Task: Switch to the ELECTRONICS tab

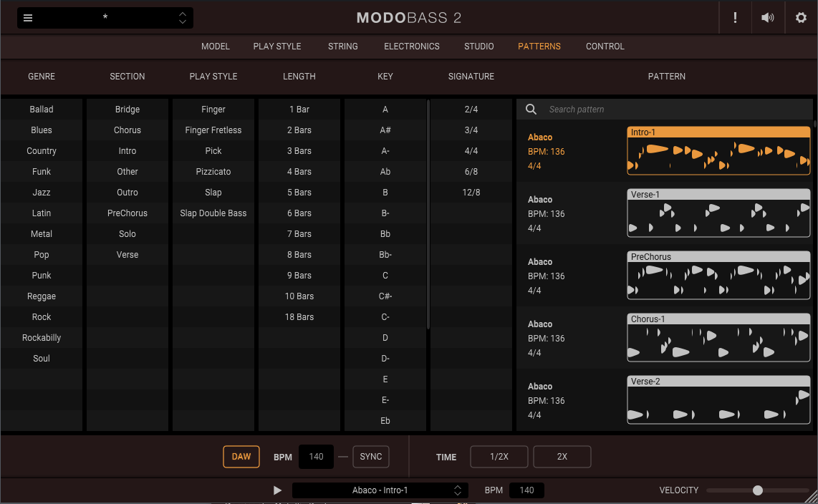Action: [x=412, y=47]
